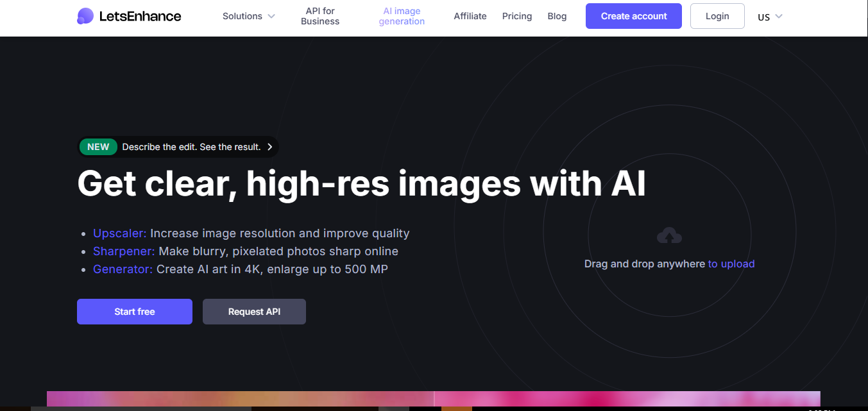Open the Sharpener link
Viewport: 868px width, 411px height.
(x=124, y=251)
